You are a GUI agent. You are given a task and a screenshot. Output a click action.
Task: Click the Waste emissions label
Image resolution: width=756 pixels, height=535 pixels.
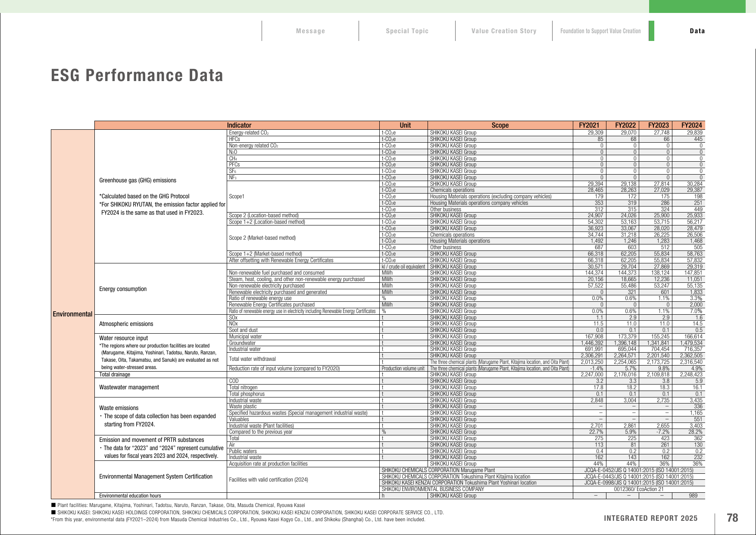click(119, 408)
